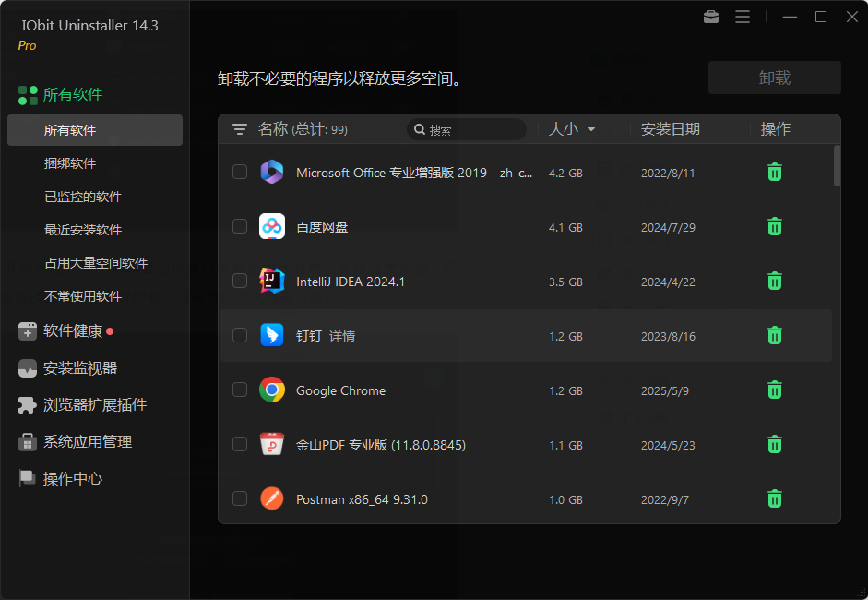
Task: Open 已监控的软件
Action: 83,197
